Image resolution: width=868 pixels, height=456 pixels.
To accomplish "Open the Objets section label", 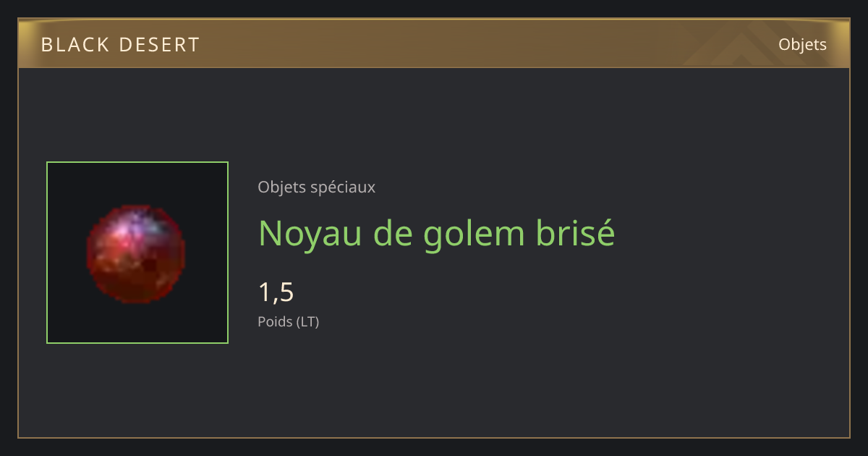I will pyautogui.click(x=802, y=45).
